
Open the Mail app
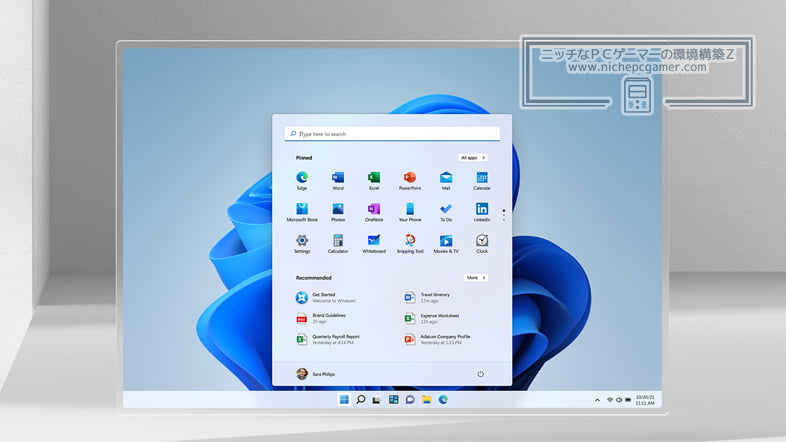(446, 180)
